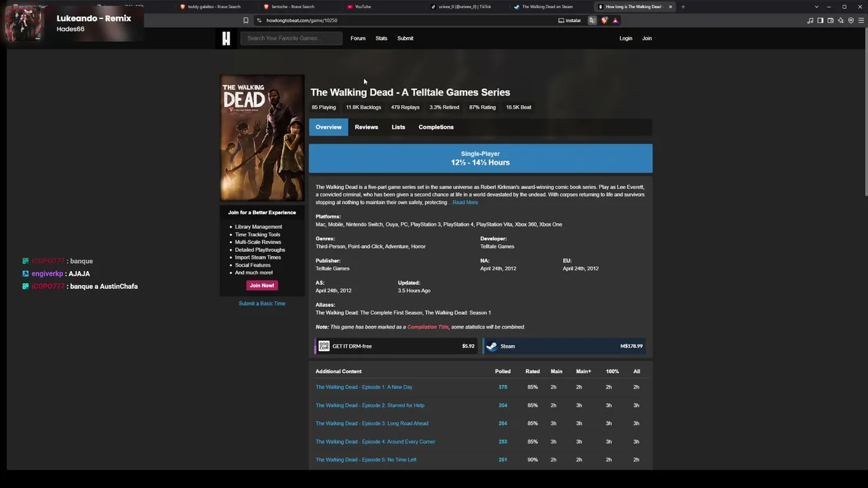Click Submit a Basic Time link
Viewport: 868px width, 488px height.
(262, 304)
